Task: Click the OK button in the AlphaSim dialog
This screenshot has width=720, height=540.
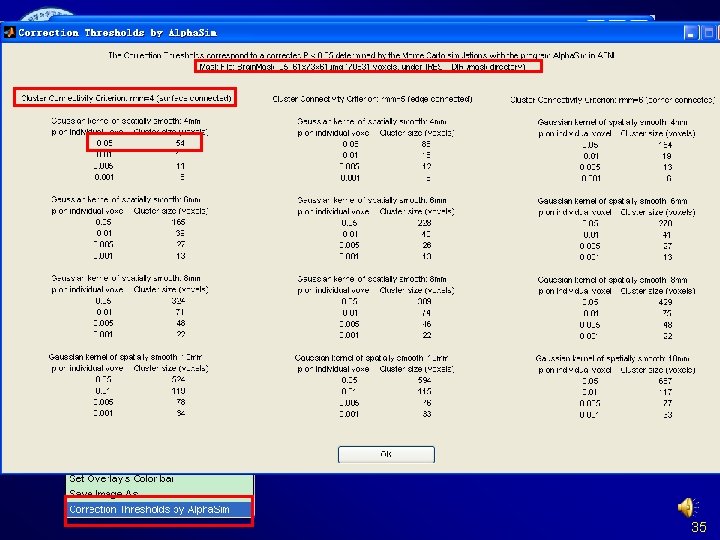Action: pos(386,454)
